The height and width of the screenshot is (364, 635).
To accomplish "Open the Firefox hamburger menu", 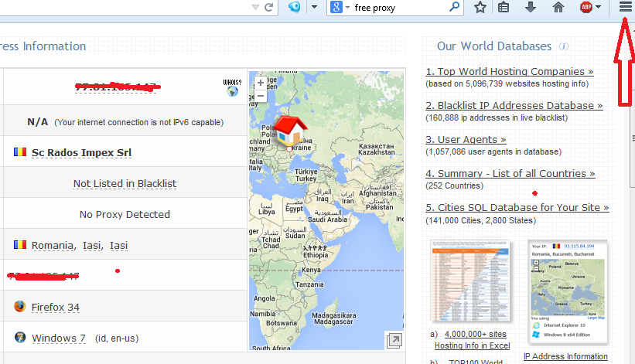I will coord(625,7).
